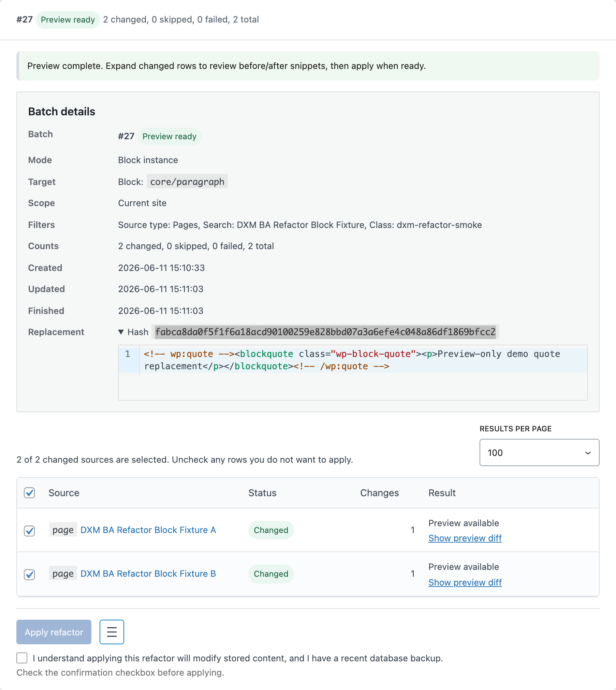Click the Preview ready badge in page header
This screenshot has width=616, height=690.
click(x=68, y=19)
